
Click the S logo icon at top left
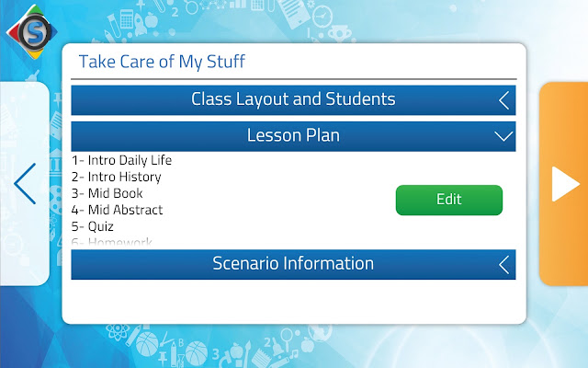pyautogui.click(x=32, y=31)
